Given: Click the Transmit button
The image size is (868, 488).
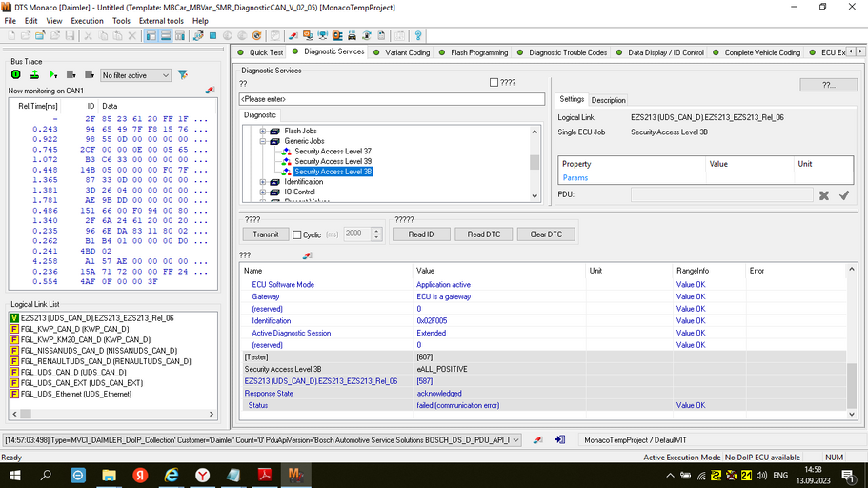Looking at the screenshot, I should pyautogui.click(x=266, y=234).
